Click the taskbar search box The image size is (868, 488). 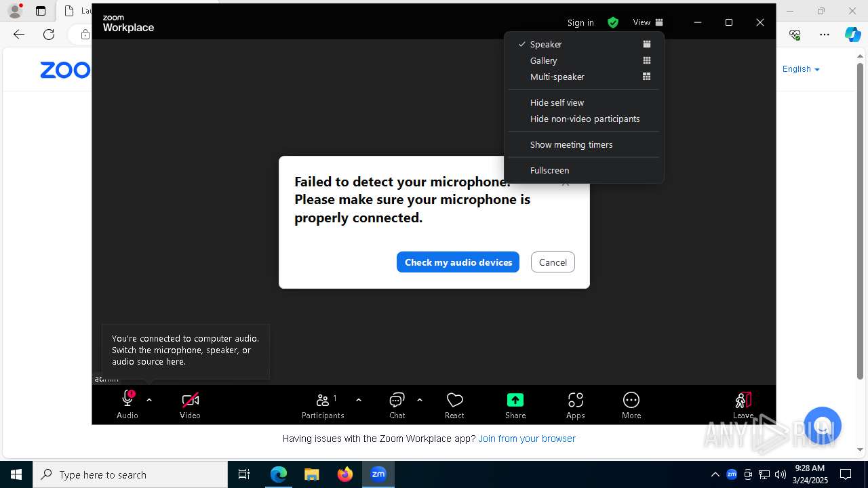click(130, 474)
